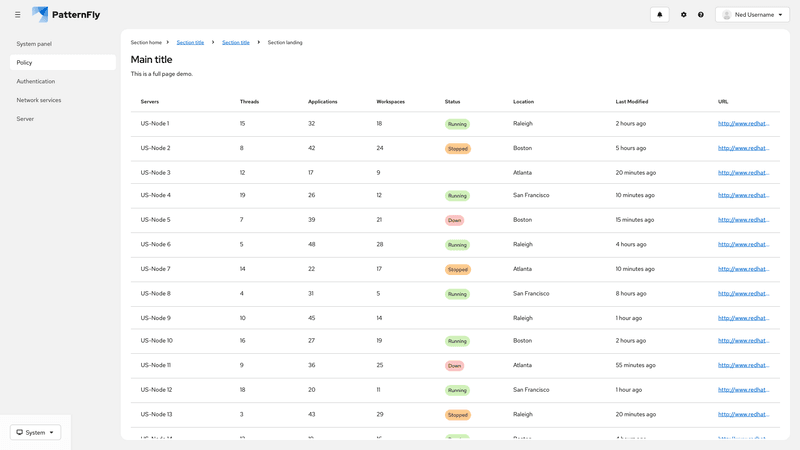Open the URL link for US-Node 4
The width and height of the screenshot is (800, 450).
click(x=743, y=195)
